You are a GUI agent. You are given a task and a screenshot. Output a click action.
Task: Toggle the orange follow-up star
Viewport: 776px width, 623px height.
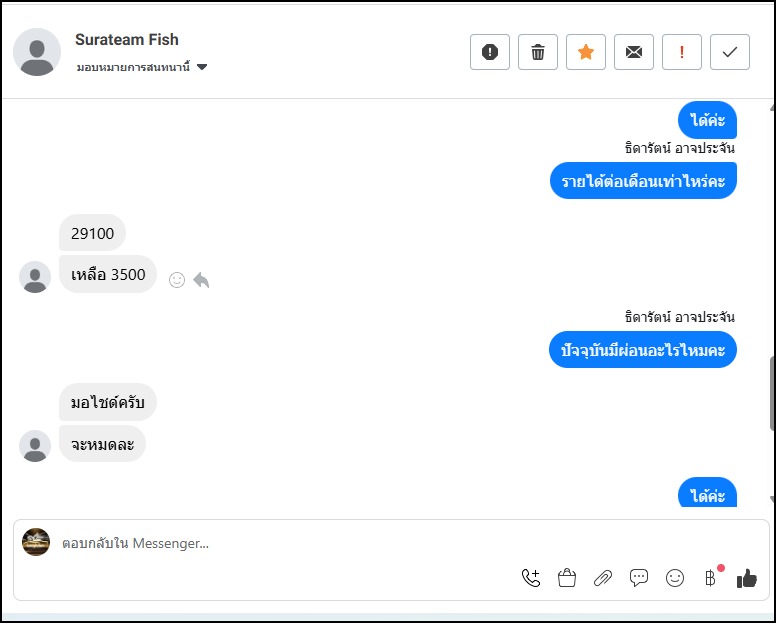point(586,52)
